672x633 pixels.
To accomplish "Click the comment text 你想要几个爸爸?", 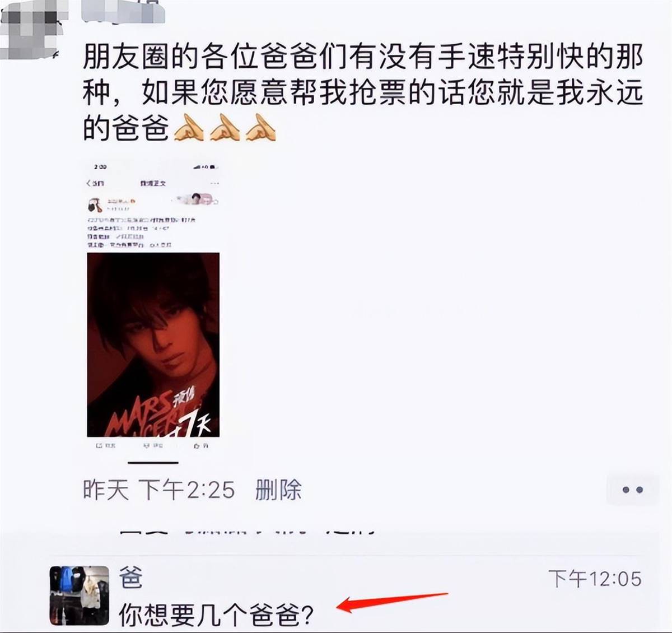I will pyautogui.click(x=216, y=616).
